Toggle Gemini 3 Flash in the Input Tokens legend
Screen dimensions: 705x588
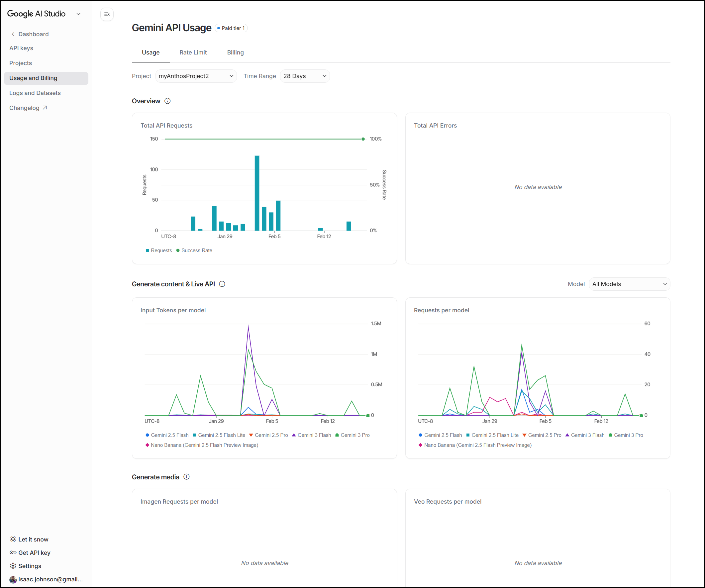point(312,435)
